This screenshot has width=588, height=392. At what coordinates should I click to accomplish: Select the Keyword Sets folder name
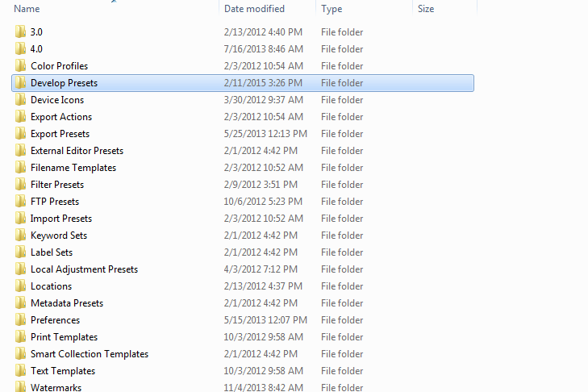[x=59, y=236]
